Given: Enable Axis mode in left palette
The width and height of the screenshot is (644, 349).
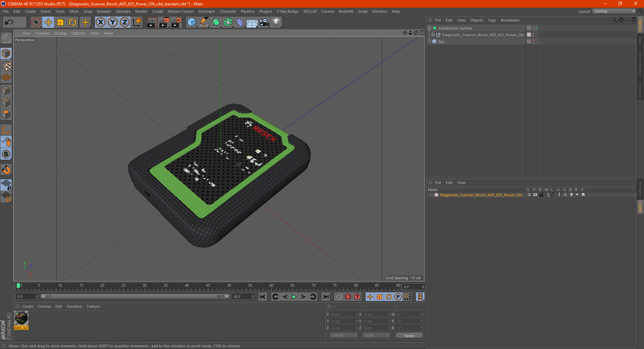Looking at the screenshot, I should click(x=6, y=130).
